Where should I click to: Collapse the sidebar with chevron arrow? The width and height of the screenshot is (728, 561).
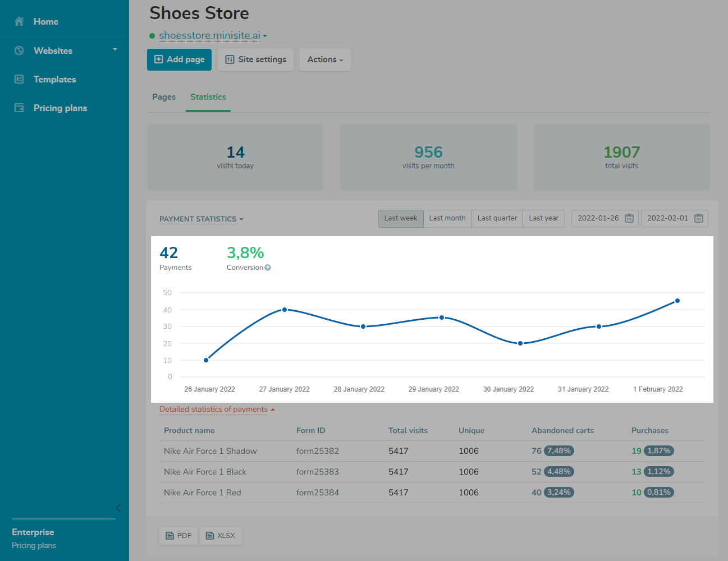(x=118, y=508)
